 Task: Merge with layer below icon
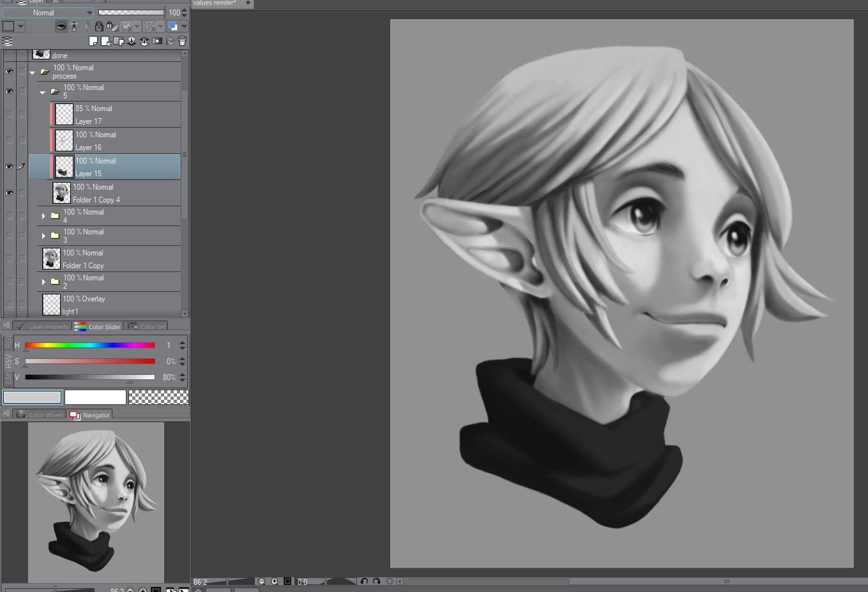(x=144, y=42)
